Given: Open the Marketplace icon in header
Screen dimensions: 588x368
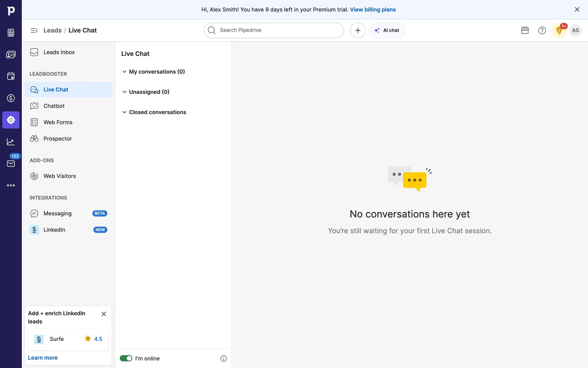Looking at the screenshot, I should pos(525,30).
